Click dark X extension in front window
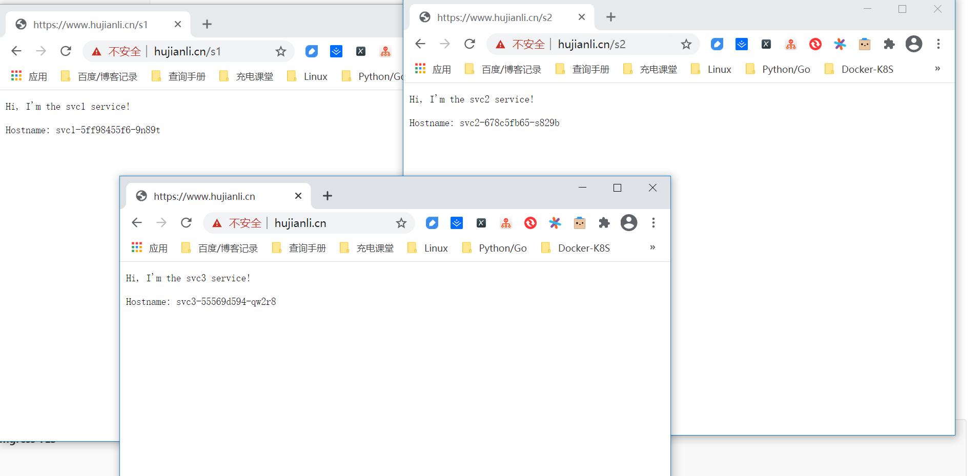Viewport: 980px width, 476px height. coord(481,223)
